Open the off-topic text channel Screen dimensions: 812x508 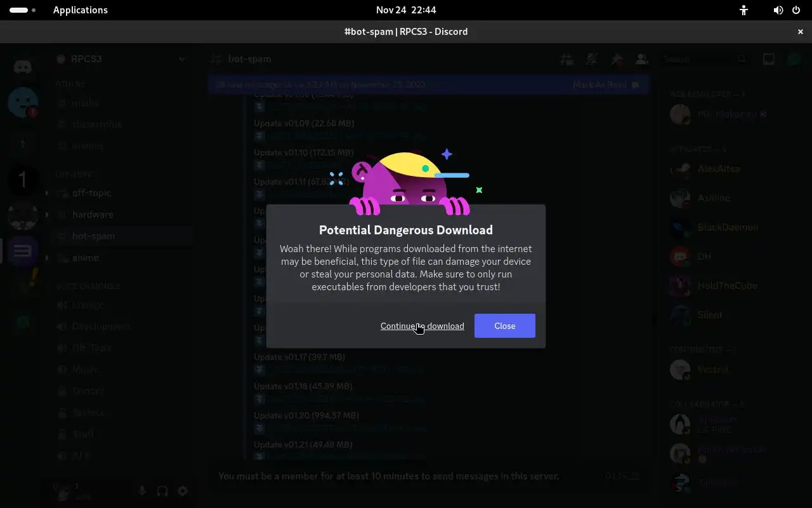(x=123, y=193)
